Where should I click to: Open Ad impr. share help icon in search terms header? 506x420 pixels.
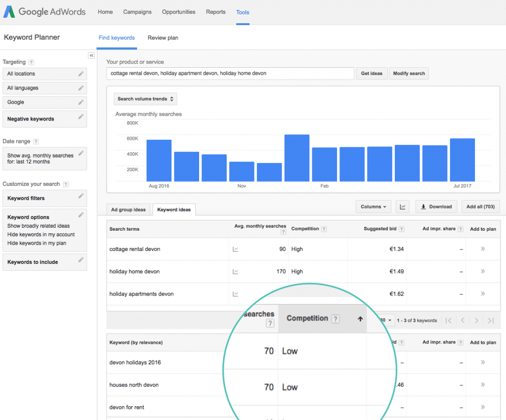point(461,229)
